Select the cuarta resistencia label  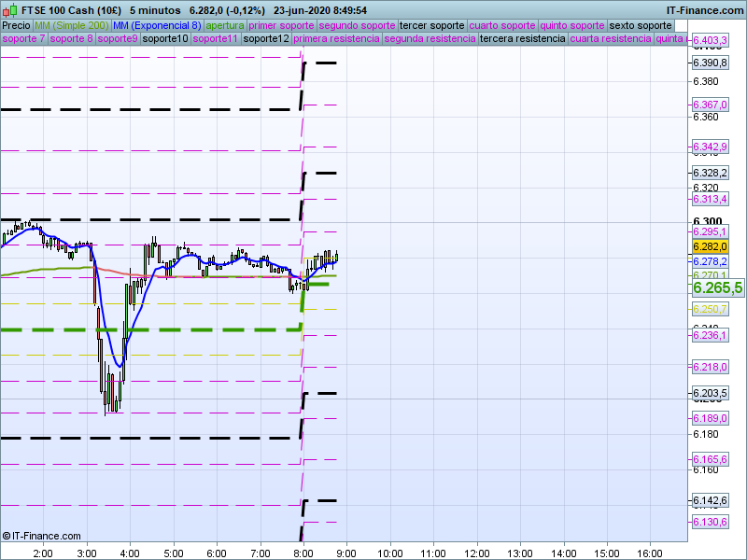pyautogui.click(x=610, y=39)
